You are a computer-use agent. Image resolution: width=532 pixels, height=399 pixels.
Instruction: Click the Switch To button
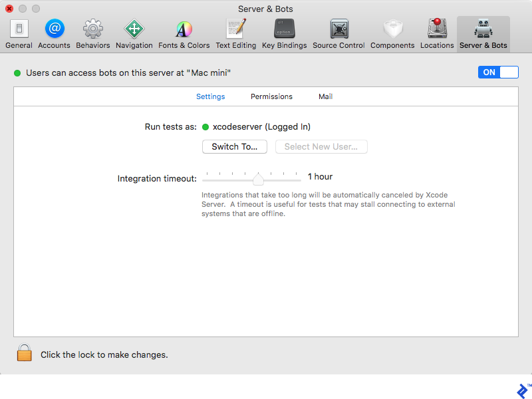click(234, 146)
